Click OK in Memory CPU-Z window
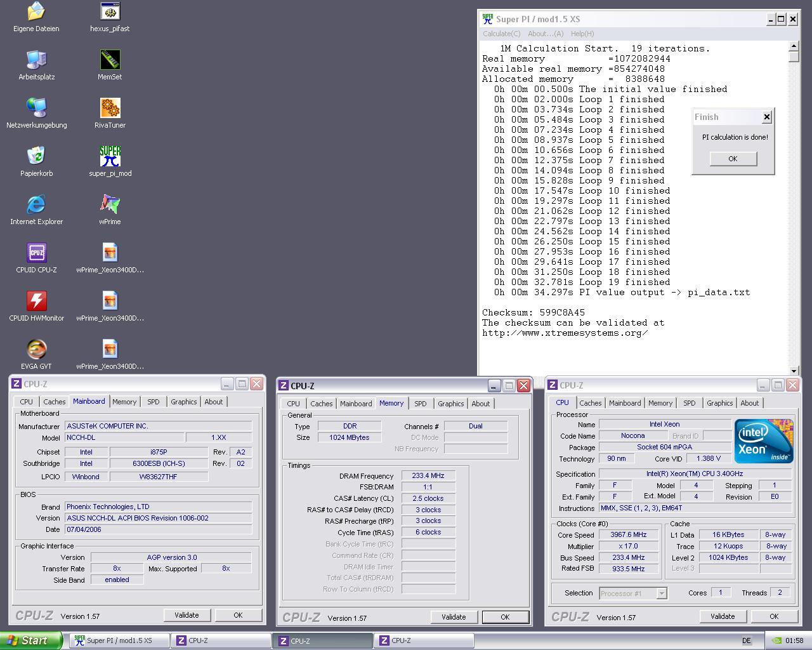Viewport: 812px width, 650px height. pyautogui.click(x=505, y=617)
